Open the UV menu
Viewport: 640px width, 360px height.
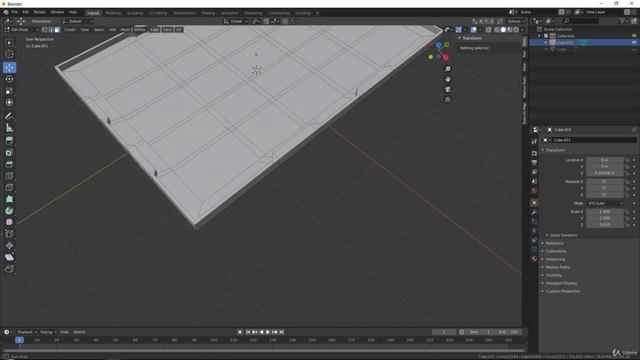pyautogui.click(x=179, y=30)
